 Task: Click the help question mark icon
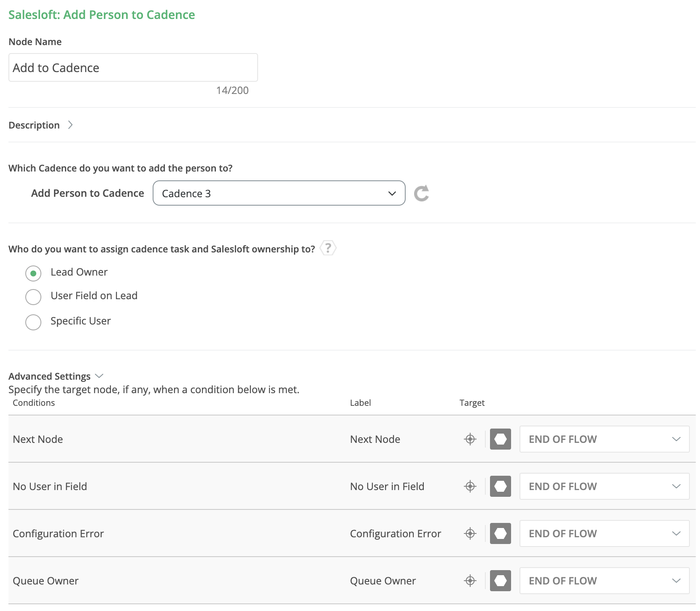(328, 248)
